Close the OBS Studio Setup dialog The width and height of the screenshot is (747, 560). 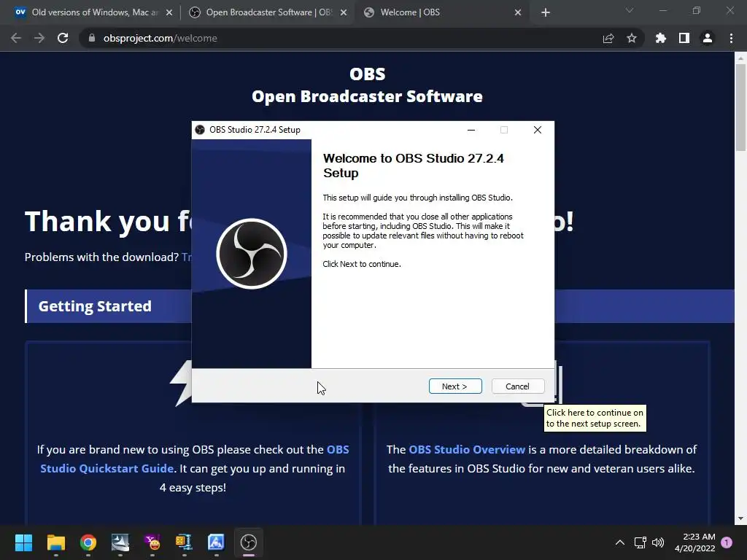(x=538, y=130)
